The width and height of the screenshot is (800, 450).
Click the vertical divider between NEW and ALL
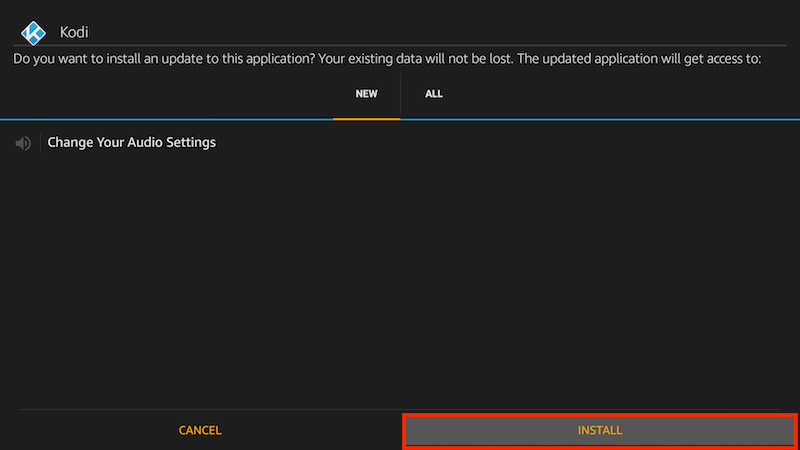[x=401, y=94]
